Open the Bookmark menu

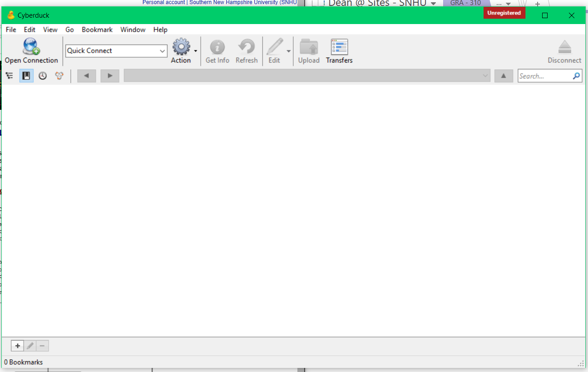[97, 29]
